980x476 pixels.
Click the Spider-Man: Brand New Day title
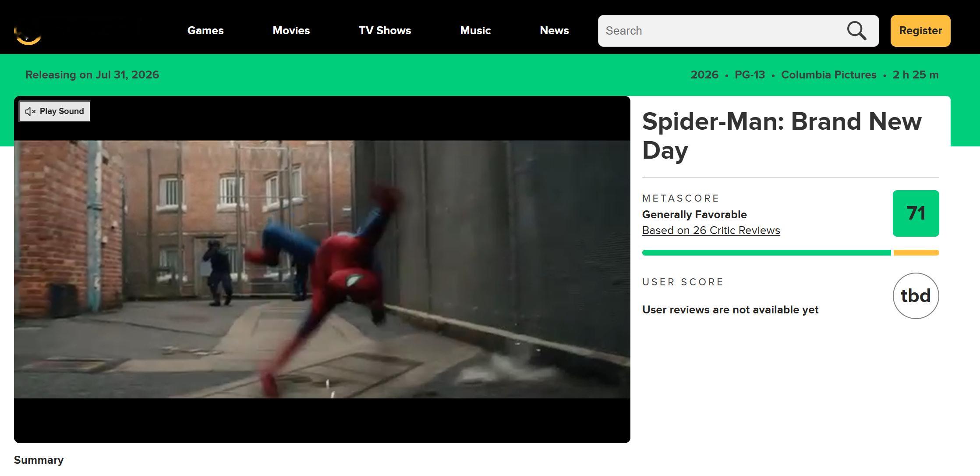pos(782,136)
